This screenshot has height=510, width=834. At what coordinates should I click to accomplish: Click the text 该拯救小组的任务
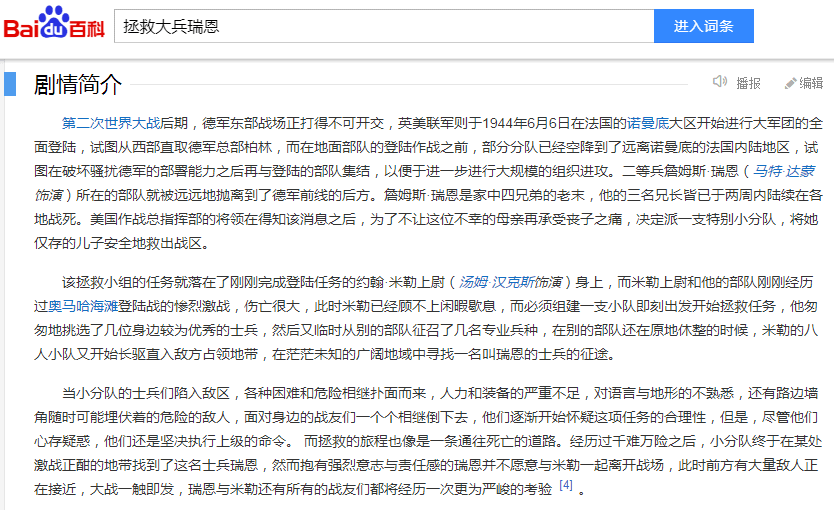tap(118, 282)
